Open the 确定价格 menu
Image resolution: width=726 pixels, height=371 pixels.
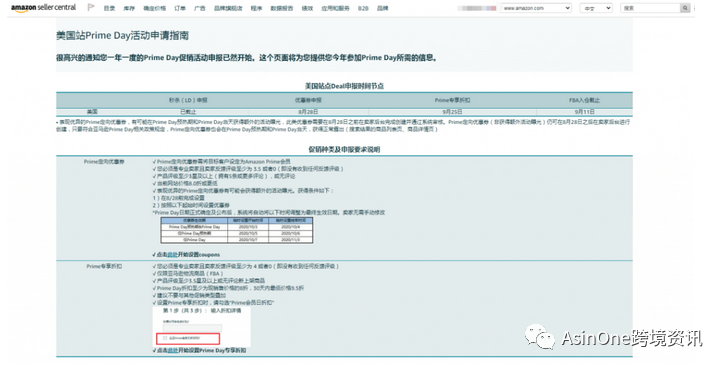(155, 8)
